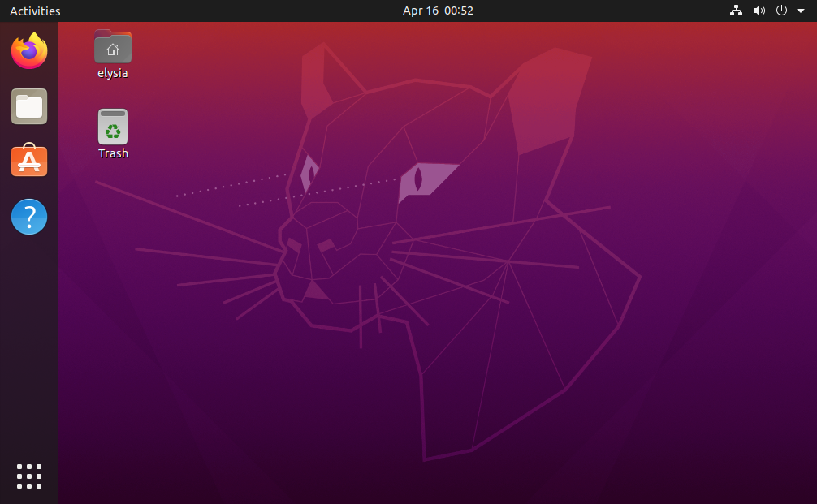Launch Firefox from the dock
The height and width of the screenshot is (504, 817).
point(29,50)
